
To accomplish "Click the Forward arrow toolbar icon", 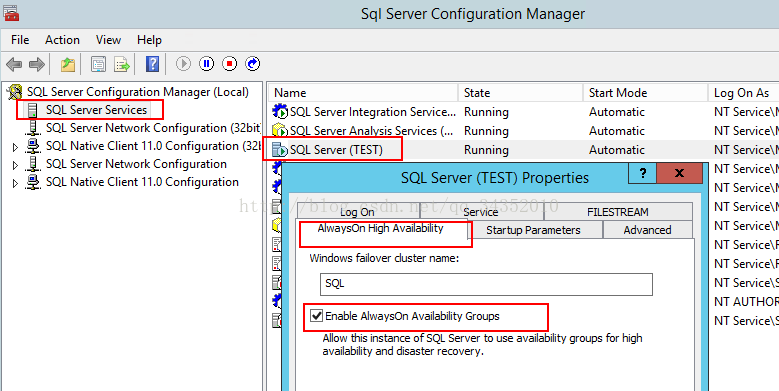I will coord(37,64).
